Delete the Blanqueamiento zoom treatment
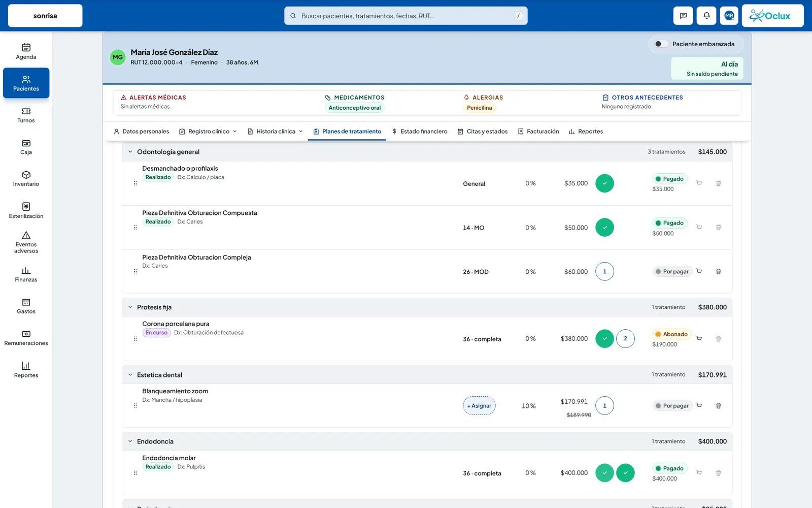This screenshot has height=508, width=812. (718, 405)
